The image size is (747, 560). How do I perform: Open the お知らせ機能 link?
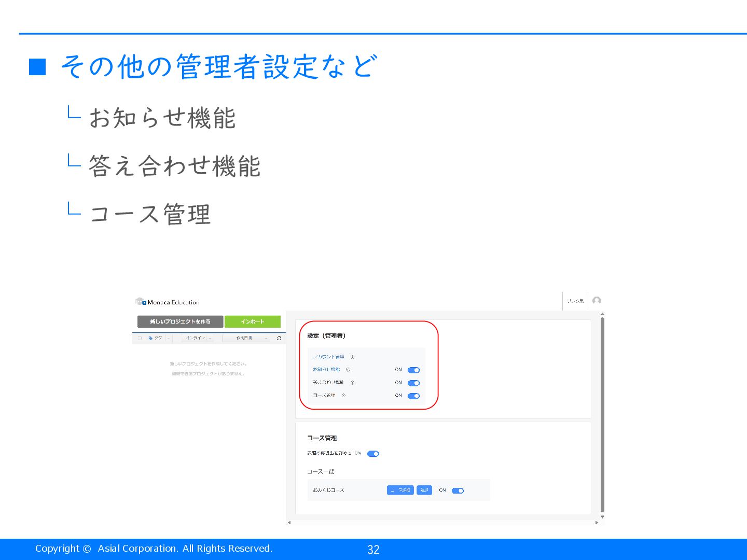pos(326,370)
